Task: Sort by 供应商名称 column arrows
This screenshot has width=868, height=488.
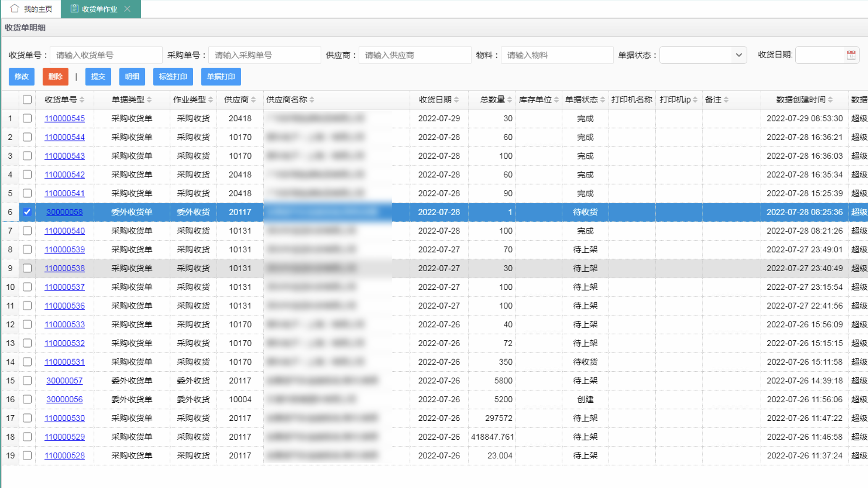Action: pos(312,100)
